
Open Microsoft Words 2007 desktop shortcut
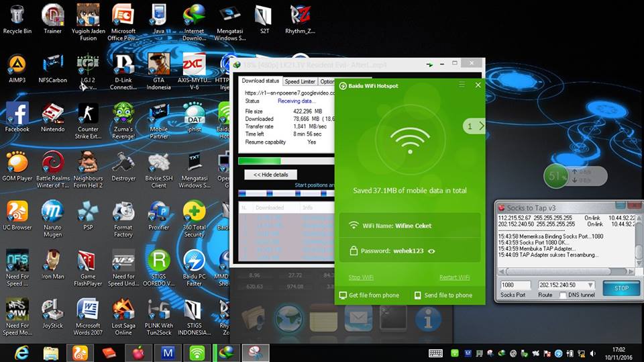click(x=88, y=317)
